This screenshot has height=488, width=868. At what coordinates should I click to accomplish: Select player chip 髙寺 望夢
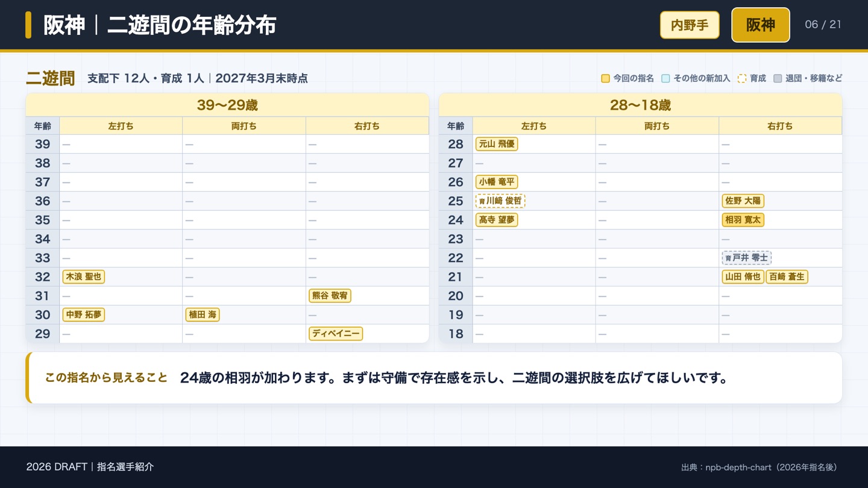pyautogui.click(x=497, y=220)
